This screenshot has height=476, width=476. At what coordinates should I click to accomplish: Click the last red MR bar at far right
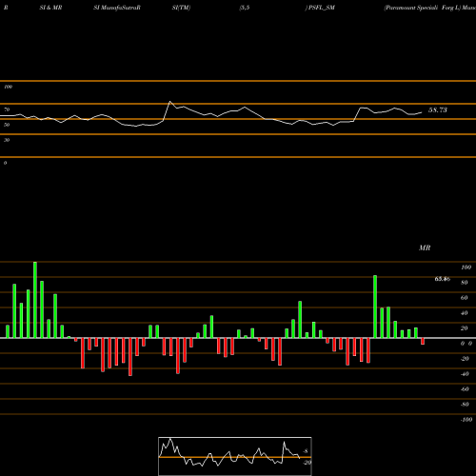[423, 341]
